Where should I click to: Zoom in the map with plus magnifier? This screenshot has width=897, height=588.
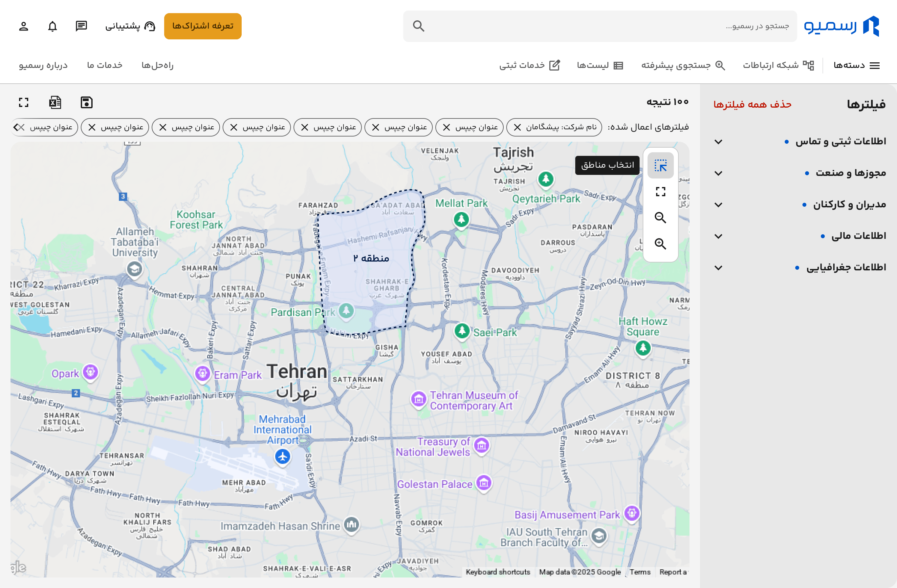[660, 244]
